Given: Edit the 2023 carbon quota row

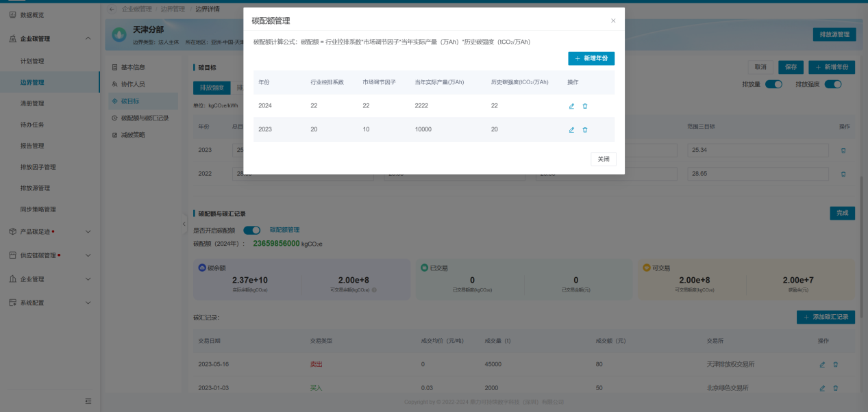Looking at the screenshot, I should [x=571, y=130].
